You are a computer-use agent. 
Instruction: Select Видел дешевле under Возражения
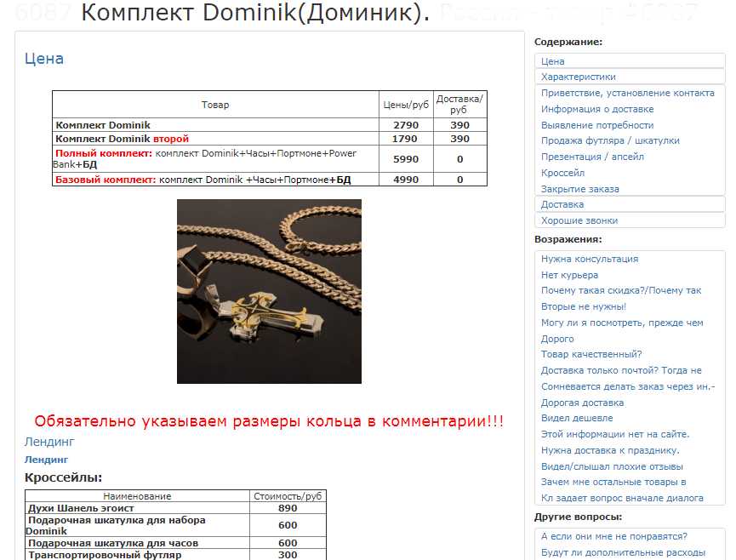574,418
